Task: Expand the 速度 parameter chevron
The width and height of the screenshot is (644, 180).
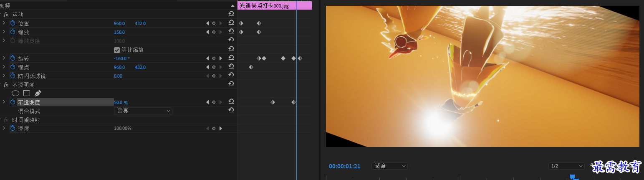Action: [4, 128]
